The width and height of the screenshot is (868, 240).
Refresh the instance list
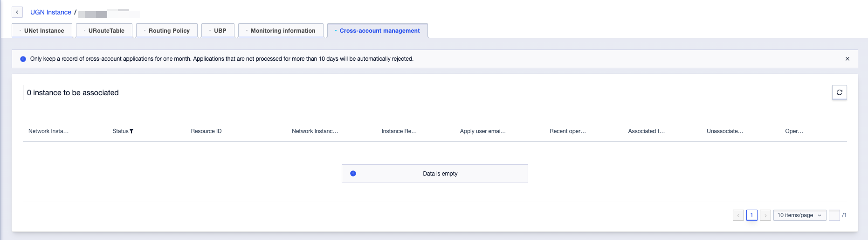[839, 92]
